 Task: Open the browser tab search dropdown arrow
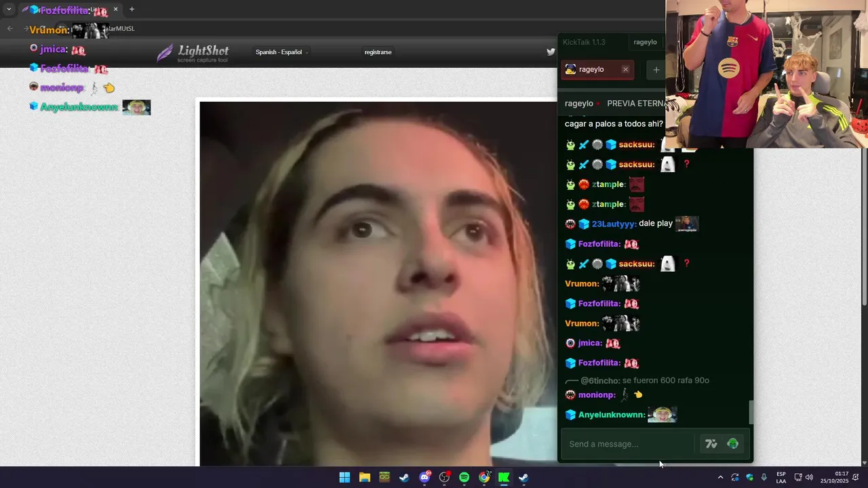(x=9, y=9)
